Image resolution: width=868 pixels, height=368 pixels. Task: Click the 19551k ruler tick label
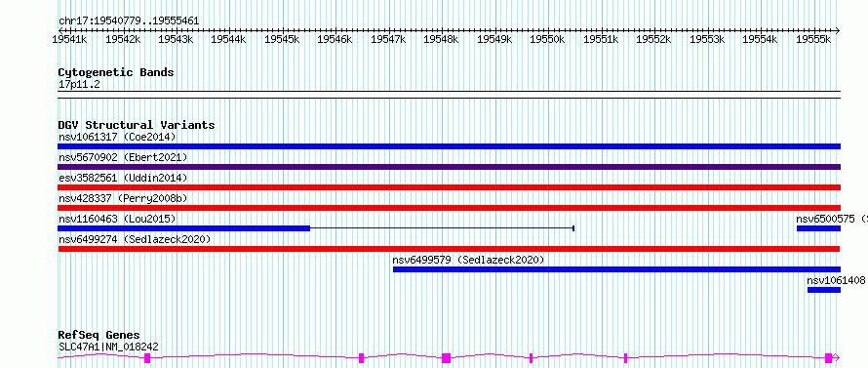pos(600,39)
